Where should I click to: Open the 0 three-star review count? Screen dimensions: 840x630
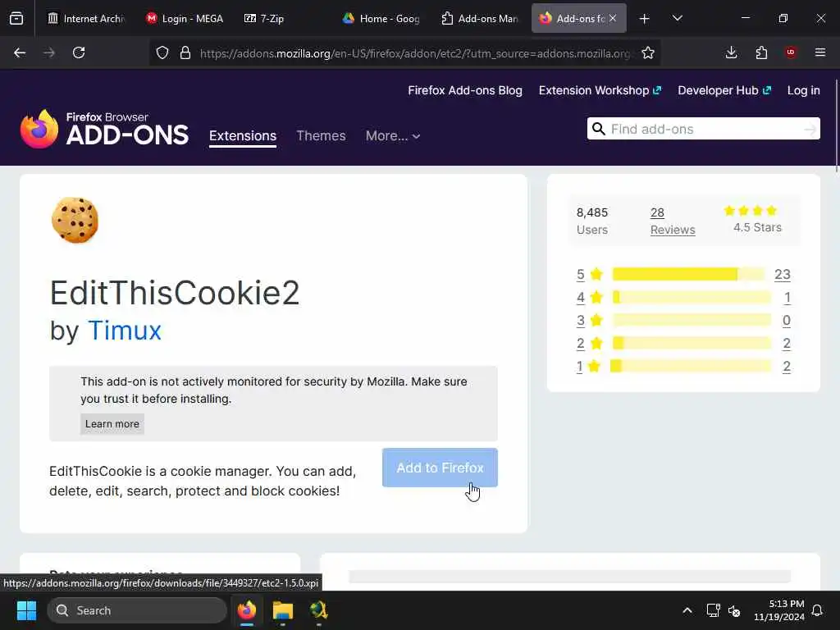pyautogui.click(x=786, y=321)
